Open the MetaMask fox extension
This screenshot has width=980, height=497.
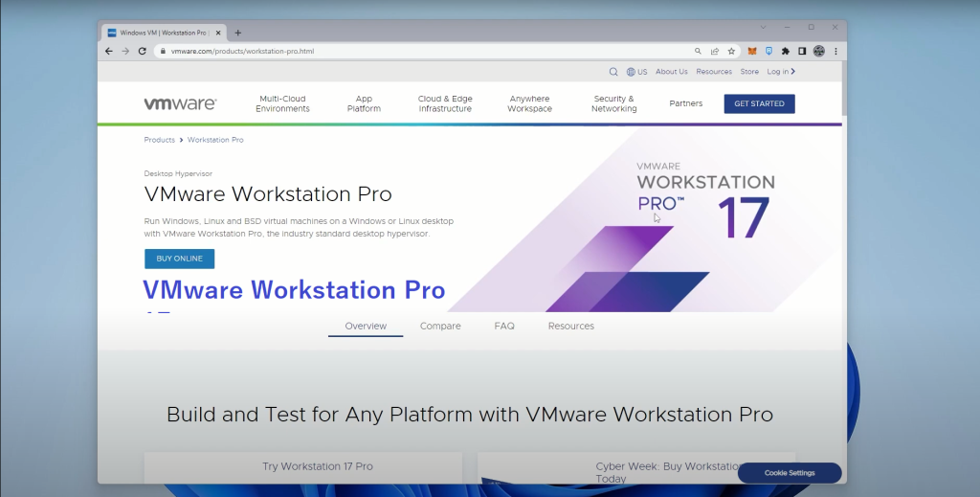(x=752, y=52)
